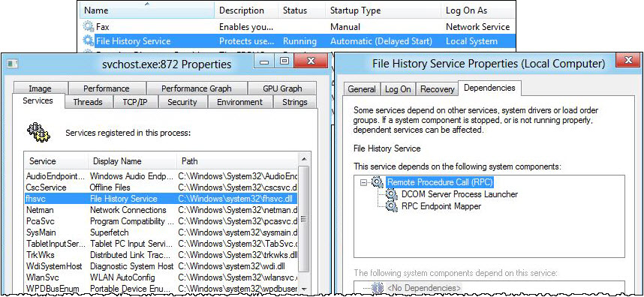Select the fhsvc File History Service row
644x297 pixels.
pos(161,199)
